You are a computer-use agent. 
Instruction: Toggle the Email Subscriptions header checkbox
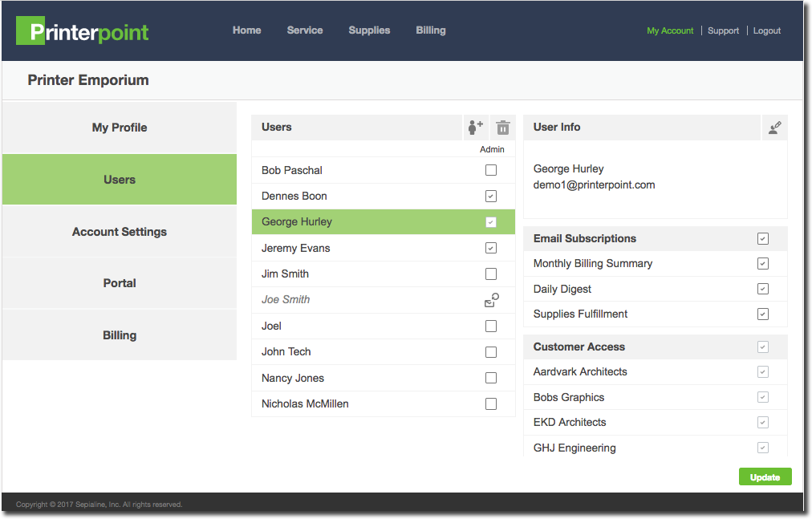(x=763, y=238)
